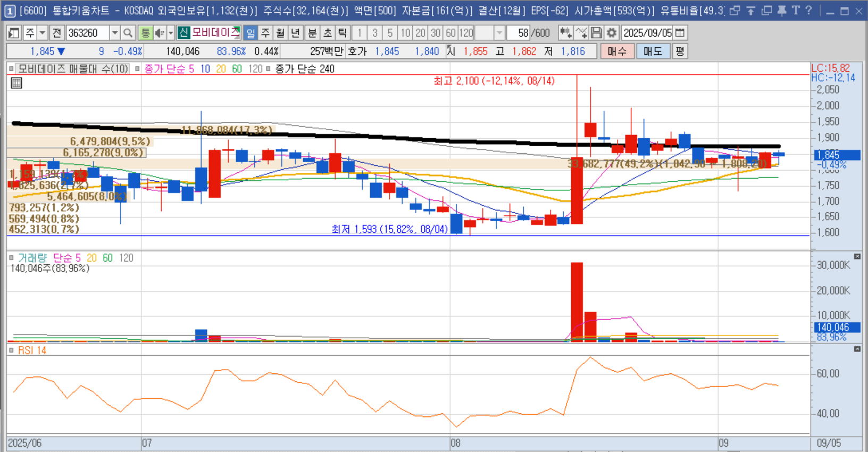The height and width of the screenshot is (452, 868).
Task: Toggle the 종가 단순 240 line marker
Action: [268, 69]
